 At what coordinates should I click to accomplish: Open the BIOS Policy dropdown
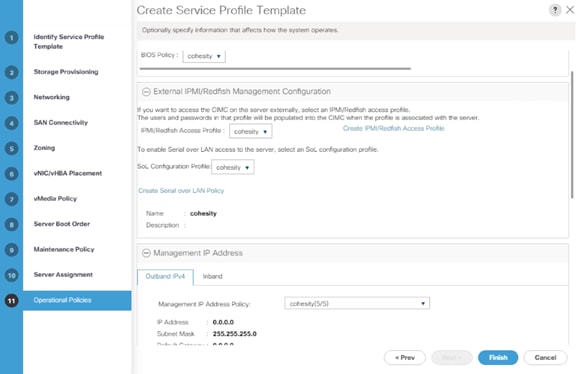[204, 56]
